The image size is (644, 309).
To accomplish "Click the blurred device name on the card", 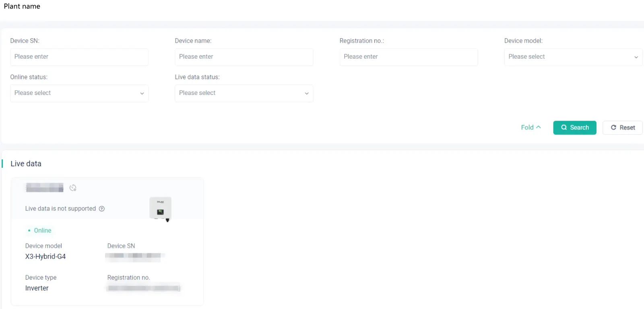I will point(45,187).
